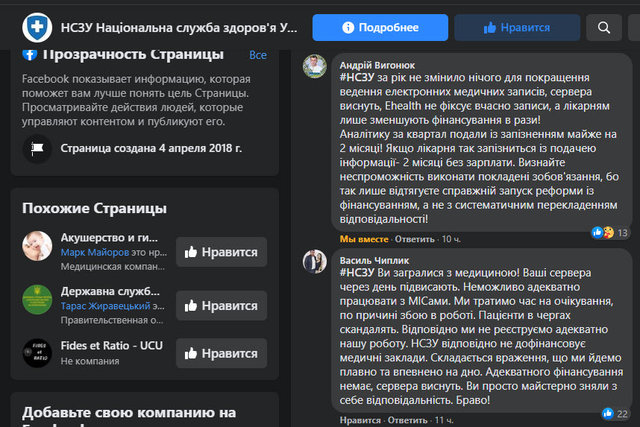Like Василь Чиплик comment via Нравится

click(x=360, y=420)
